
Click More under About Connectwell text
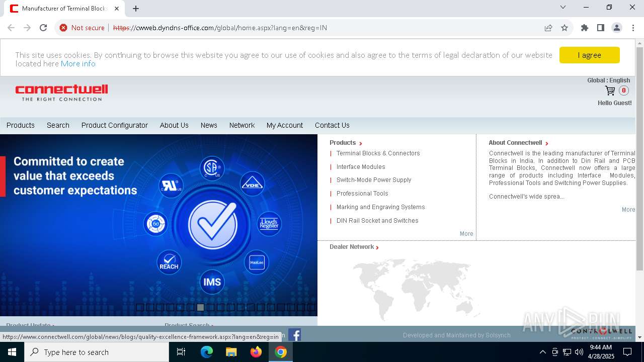click(x=628, y=210)
